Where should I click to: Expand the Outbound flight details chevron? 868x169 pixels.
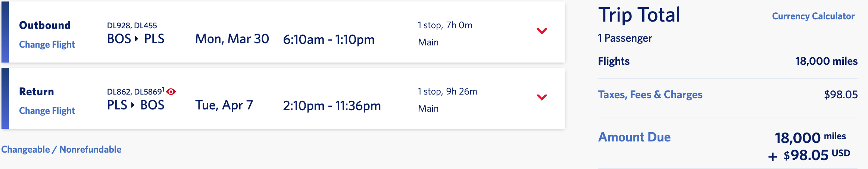click(541, 31)
